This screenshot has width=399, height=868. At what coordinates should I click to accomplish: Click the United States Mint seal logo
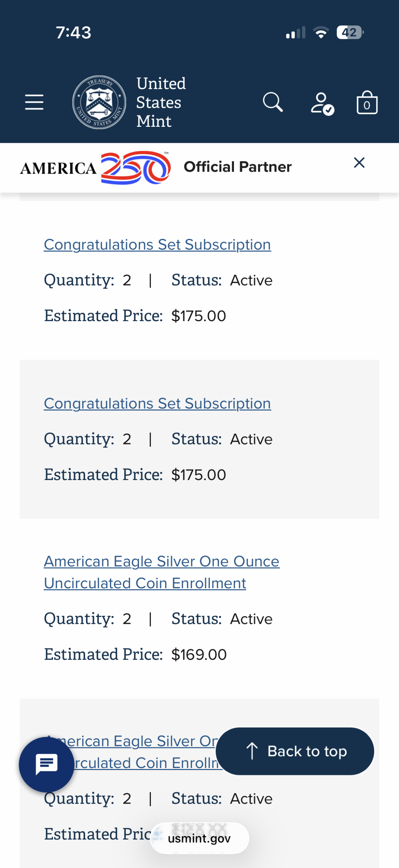coord(99,102)
